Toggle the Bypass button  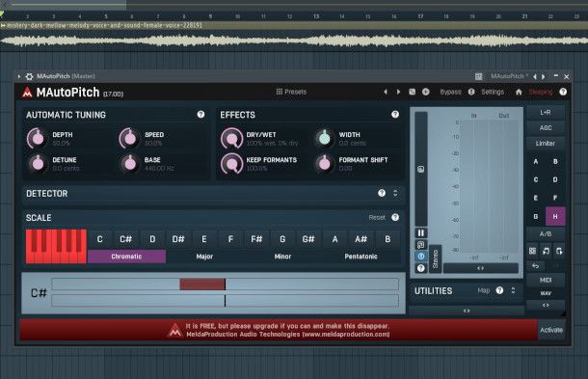click(451, 92)
